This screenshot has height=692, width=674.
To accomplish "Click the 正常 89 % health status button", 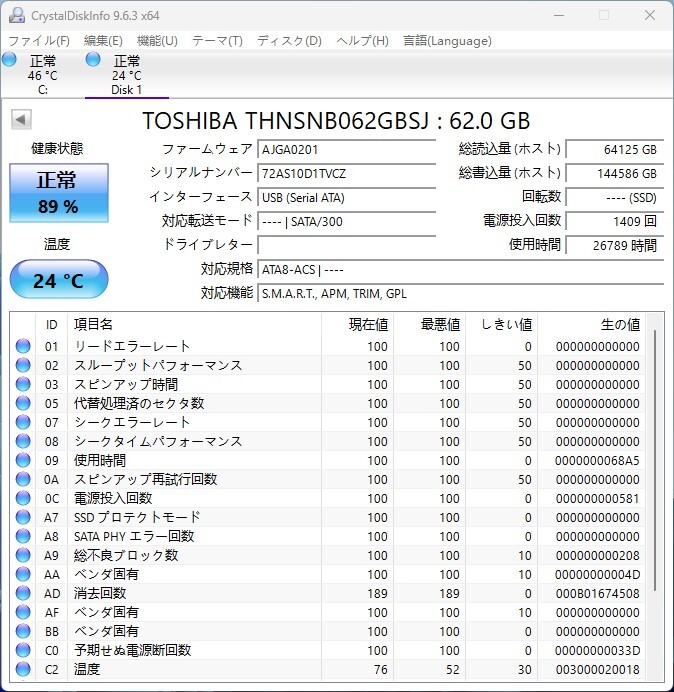I will click(59, 193).
